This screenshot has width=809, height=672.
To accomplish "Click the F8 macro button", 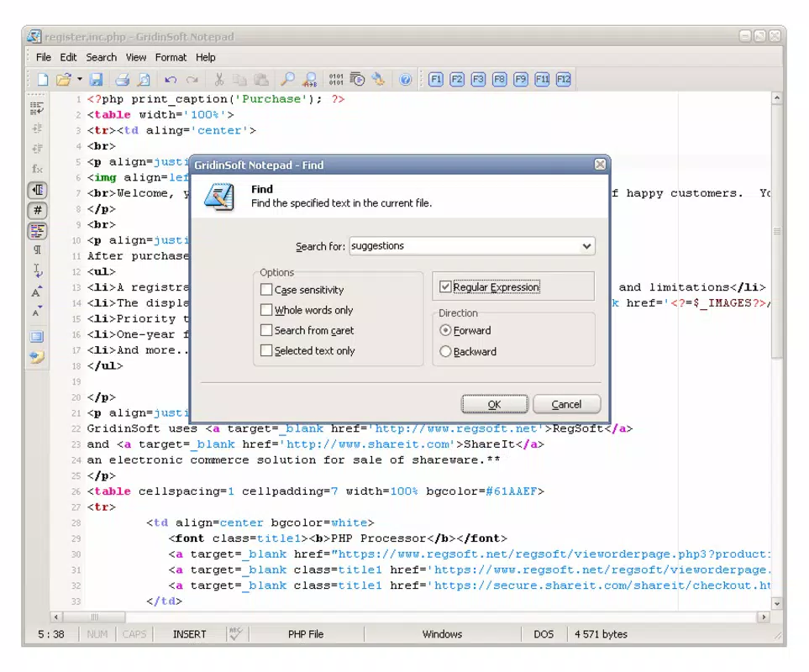I will (500, 80).
